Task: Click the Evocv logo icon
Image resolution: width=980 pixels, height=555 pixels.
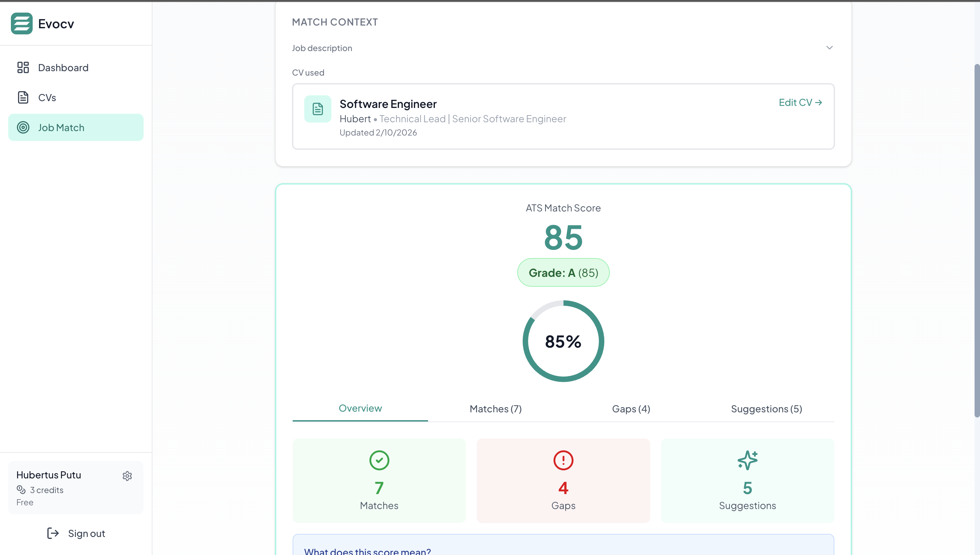Action: (21, 23)
